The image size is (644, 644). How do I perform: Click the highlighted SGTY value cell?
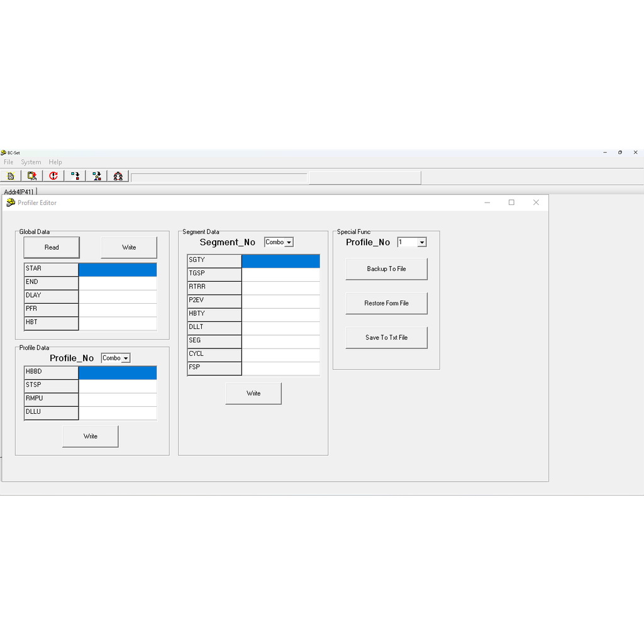point(280,260)
